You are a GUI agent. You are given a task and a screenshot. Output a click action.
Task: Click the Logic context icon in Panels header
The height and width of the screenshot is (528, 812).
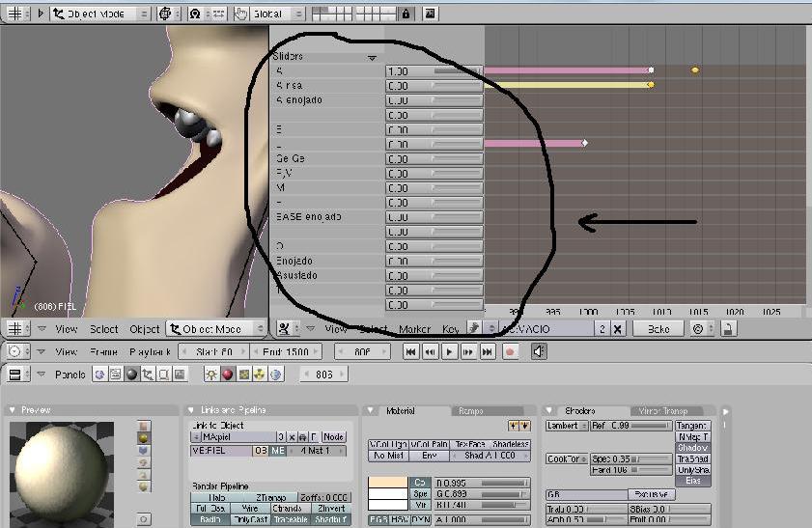(x=99, y=375)
